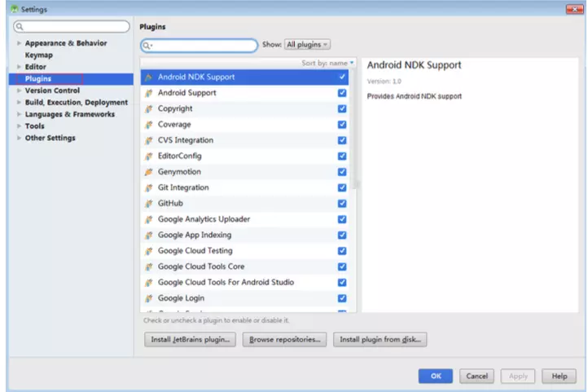Uncheck the Google Analytics Uploader checkbox
This screenshot has height=392, width=588.
coord(342,218)
